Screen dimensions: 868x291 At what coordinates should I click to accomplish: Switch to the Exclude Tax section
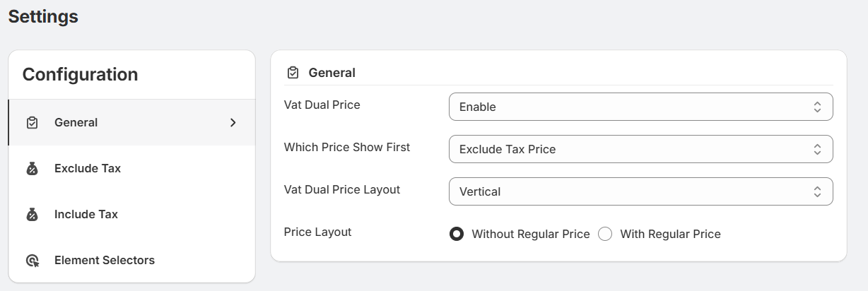click(88, 169)
